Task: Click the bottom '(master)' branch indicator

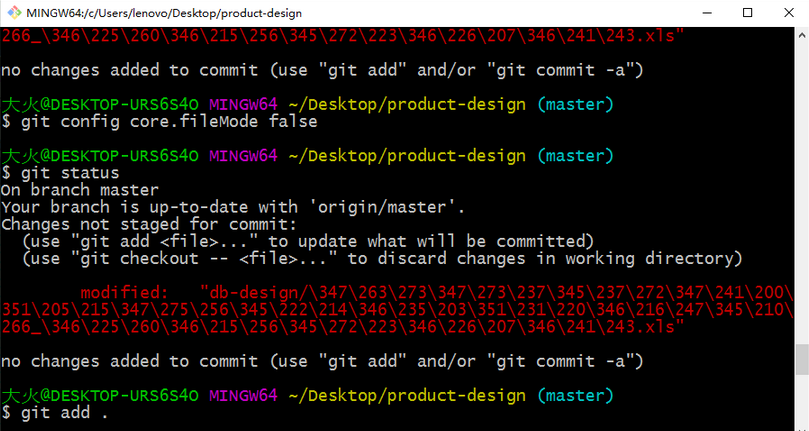Action: 575,395
